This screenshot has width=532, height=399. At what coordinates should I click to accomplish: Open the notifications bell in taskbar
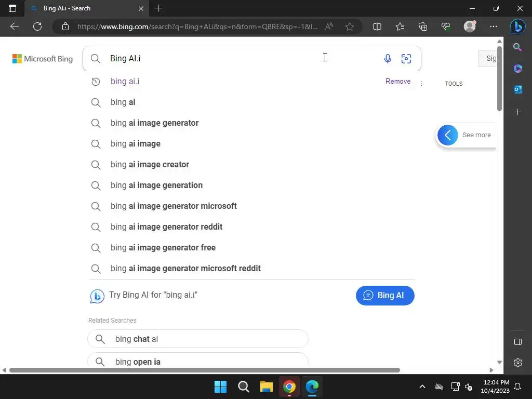(518, 387)
